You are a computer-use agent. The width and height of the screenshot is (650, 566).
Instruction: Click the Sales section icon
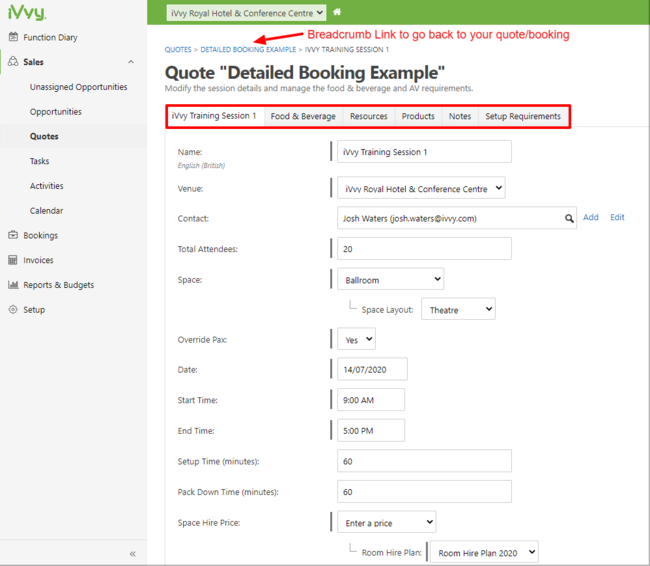click(13, 62)
